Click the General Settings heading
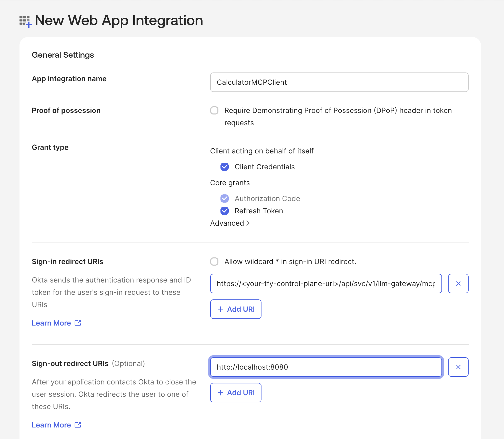 (x=63, y=55)
